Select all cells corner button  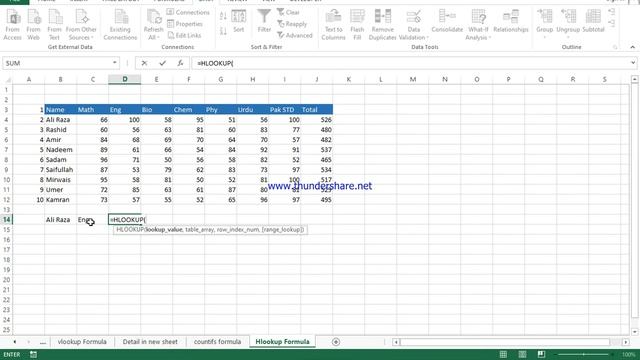(7, 80)
